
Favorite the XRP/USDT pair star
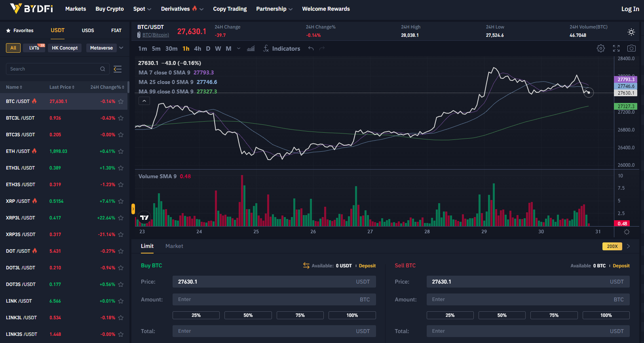click(121, 201)
